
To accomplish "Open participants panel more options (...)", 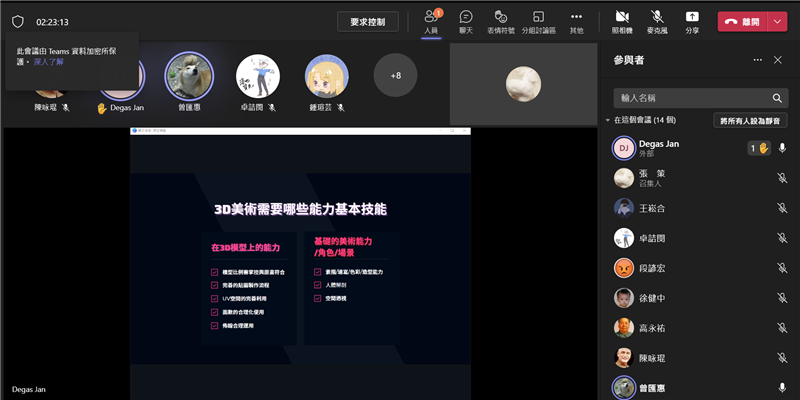I will coord(758,60).
